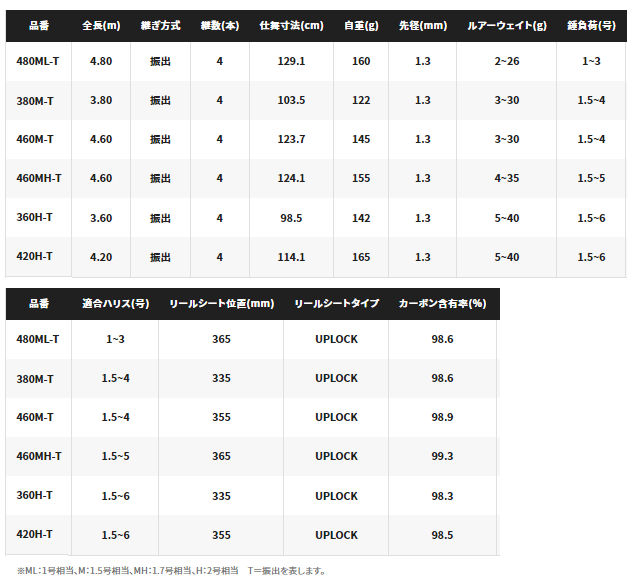Click 1~3 in the 適合ハリス column
This screenshot has width=630, height=585.
tap(115, 339)
